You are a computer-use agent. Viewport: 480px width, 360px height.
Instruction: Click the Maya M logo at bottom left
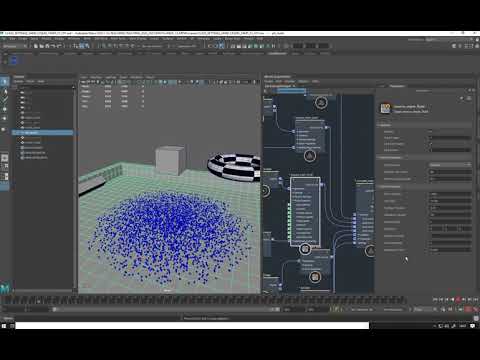[x=5, y=288]
